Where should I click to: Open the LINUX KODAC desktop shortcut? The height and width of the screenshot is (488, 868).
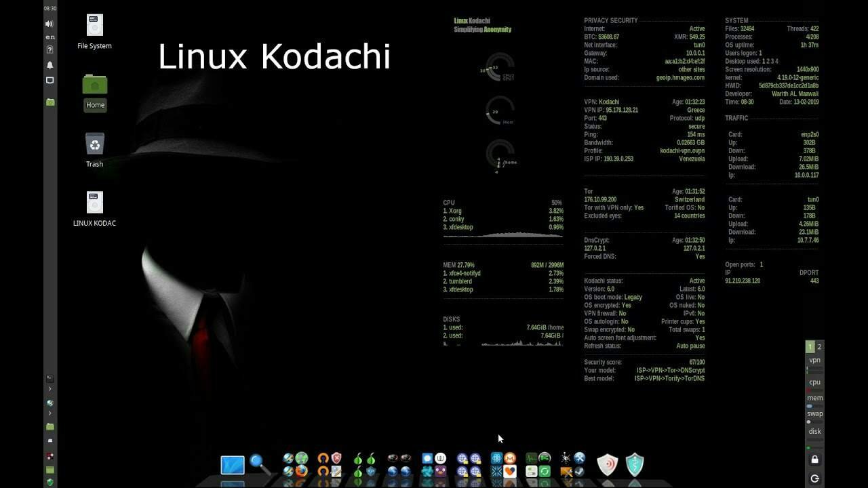click(94, 203)
